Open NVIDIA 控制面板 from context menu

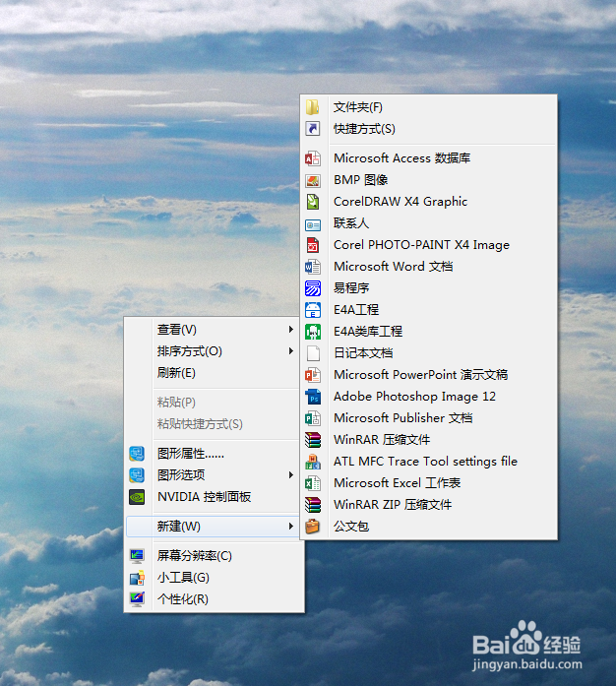coord(214,497)
